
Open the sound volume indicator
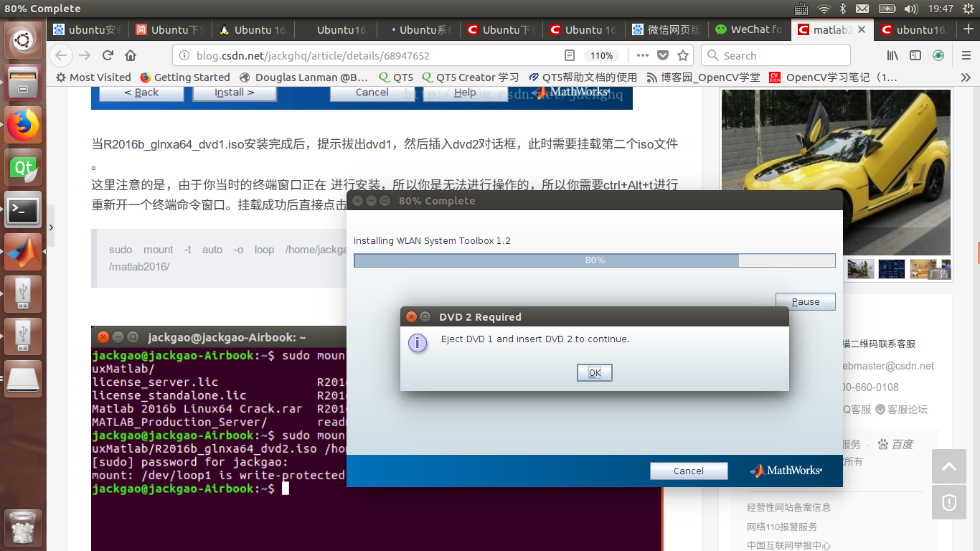(x=911, y=9)
